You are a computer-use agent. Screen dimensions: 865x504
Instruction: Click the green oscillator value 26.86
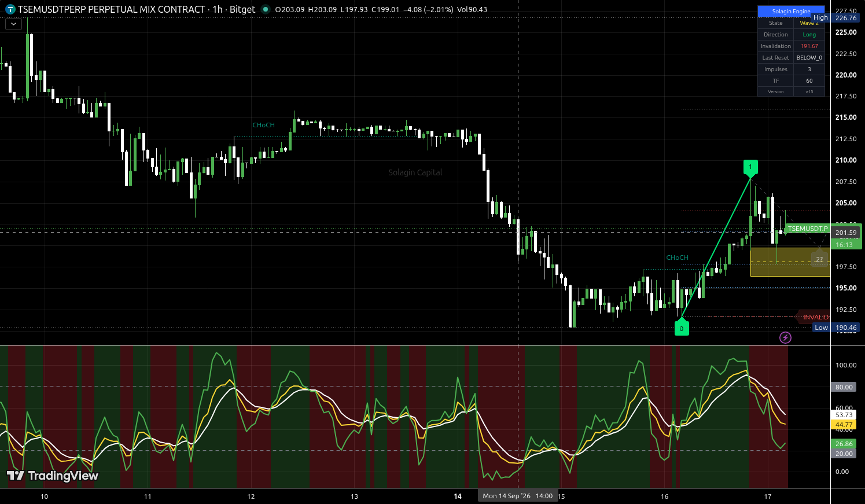pyautogui.click(x=844, y=444)
